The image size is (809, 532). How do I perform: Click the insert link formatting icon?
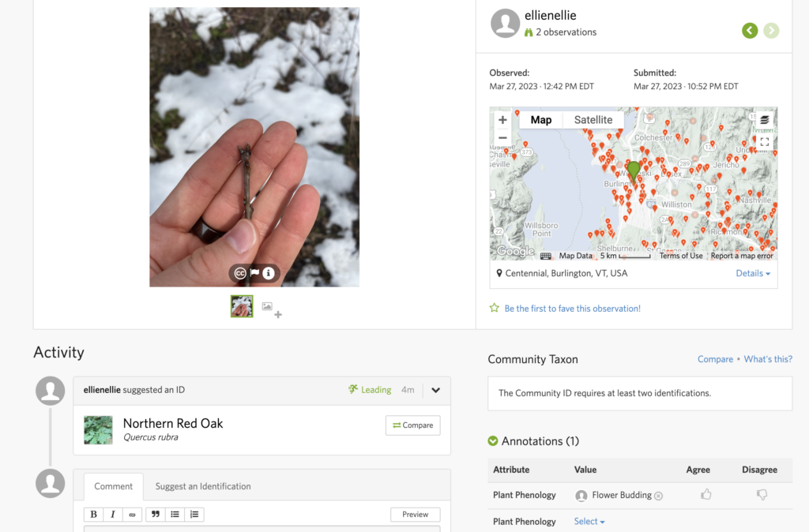[x=132, y=515]
